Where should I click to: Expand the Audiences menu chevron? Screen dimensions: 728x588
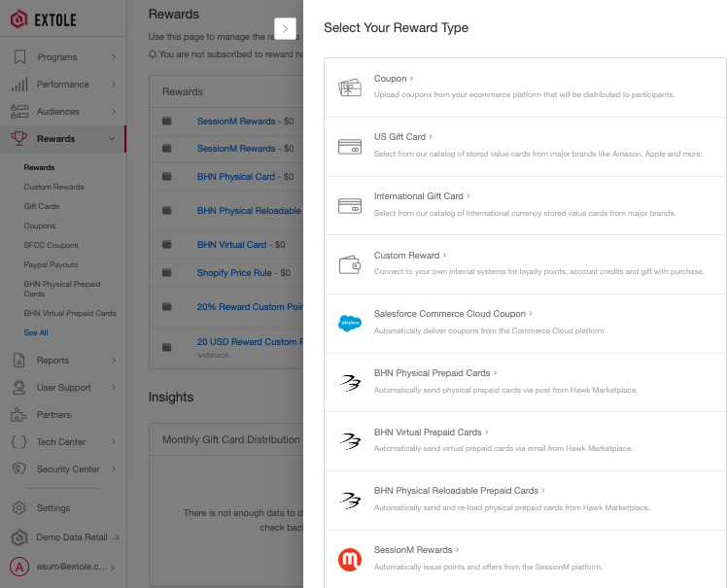[114, 112]
